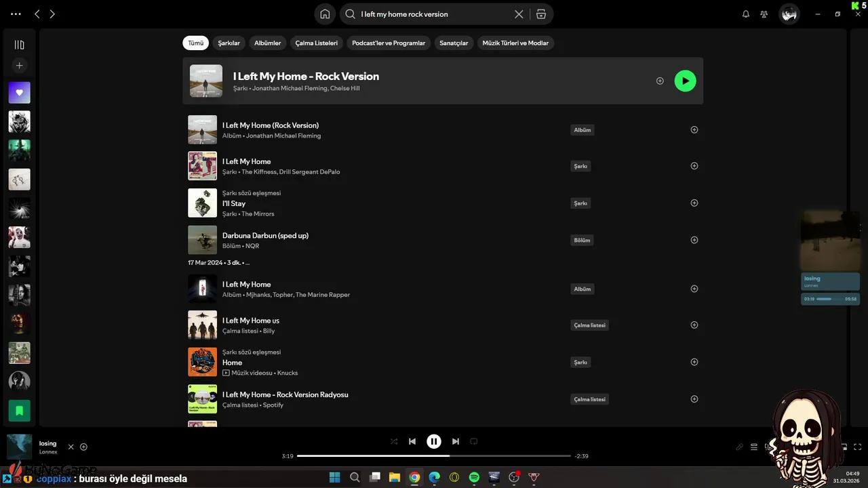Open Friend Activity icon
This screenshot has width=868, height=488.
(764, 14)
